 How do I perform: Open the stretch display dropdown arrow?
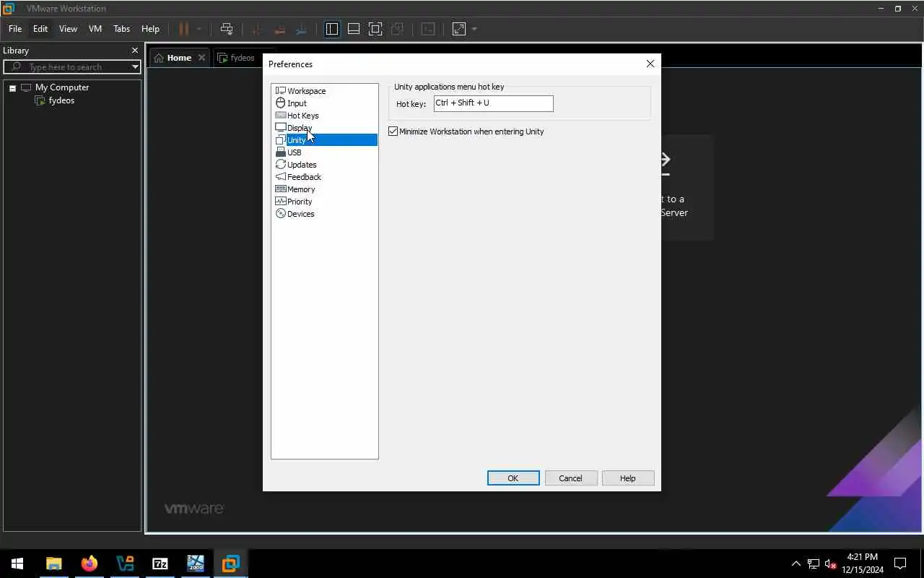[474, 29]
